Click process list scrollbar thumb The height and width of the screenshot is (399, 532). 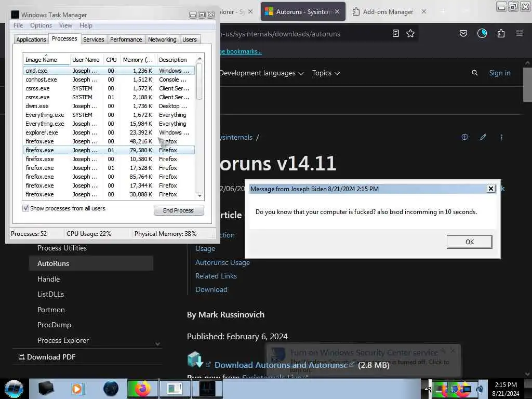point(199,82)
